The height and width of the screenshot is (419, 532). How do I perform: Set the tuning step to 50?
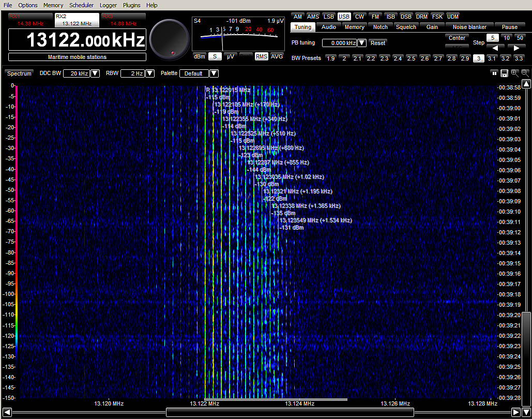tap(520, 38)
